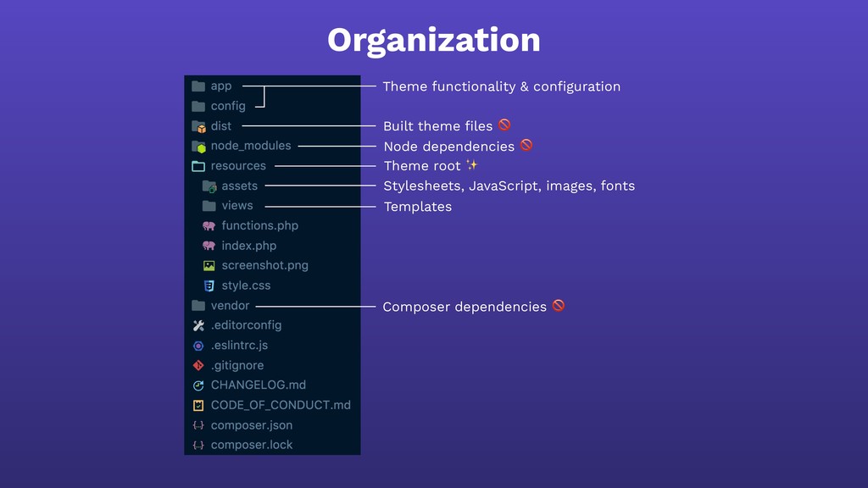
Task: Collapse the resources folder name
Action: pos(238,166)
